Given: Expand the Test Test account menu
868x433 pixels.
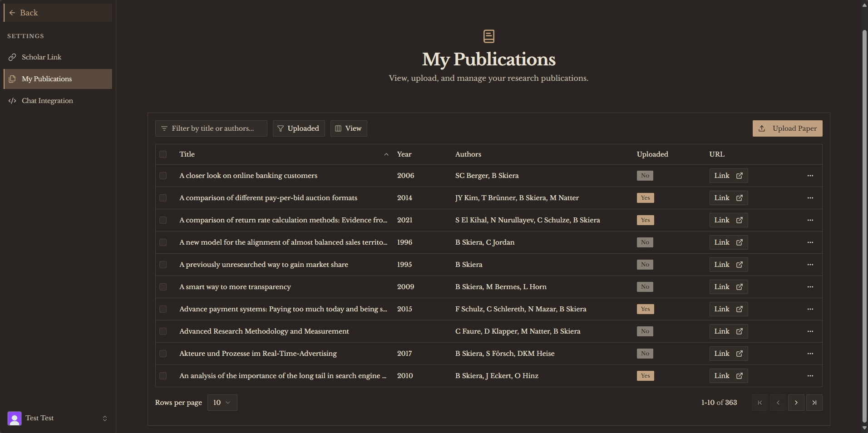Looking at the screenshot, I should (105, 418).
